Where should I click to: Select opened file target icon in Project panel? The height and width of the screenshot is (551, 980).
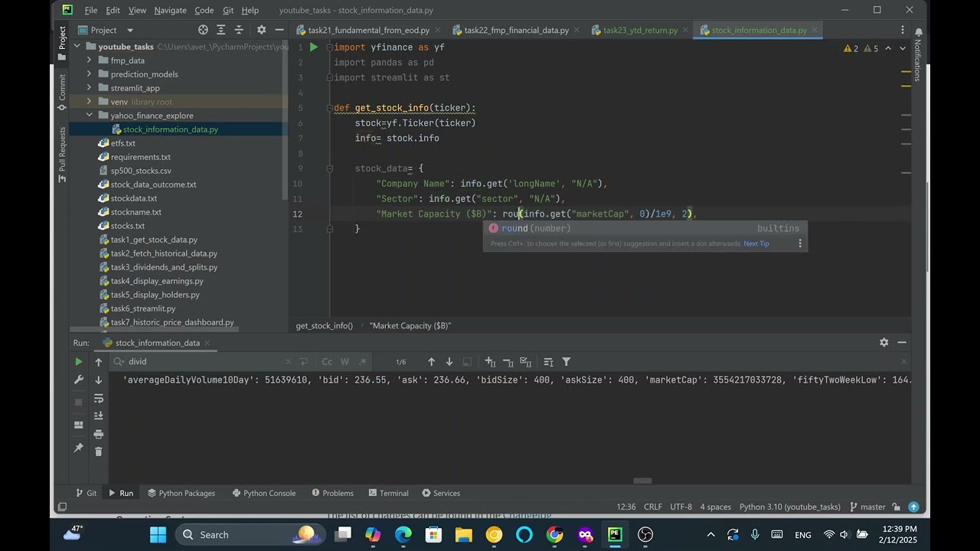point(203,30)
